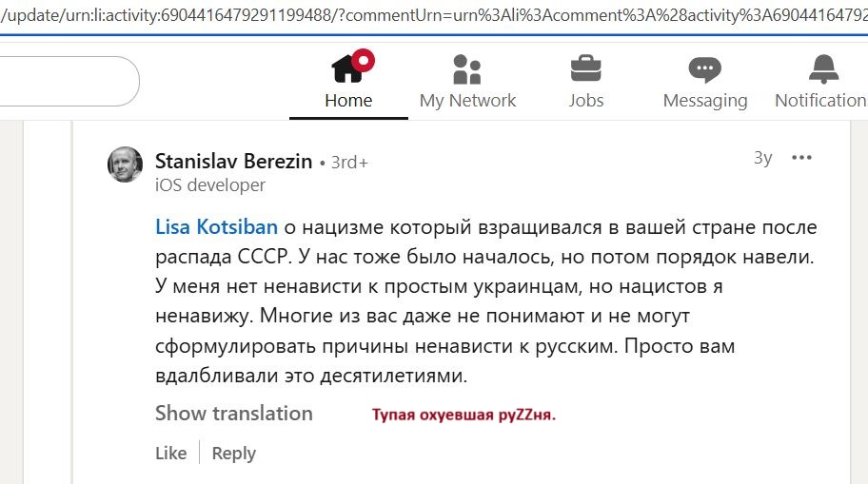Open Stanislav Berezin's profile name link
868x484 pixels.
(x=233, y=162)
